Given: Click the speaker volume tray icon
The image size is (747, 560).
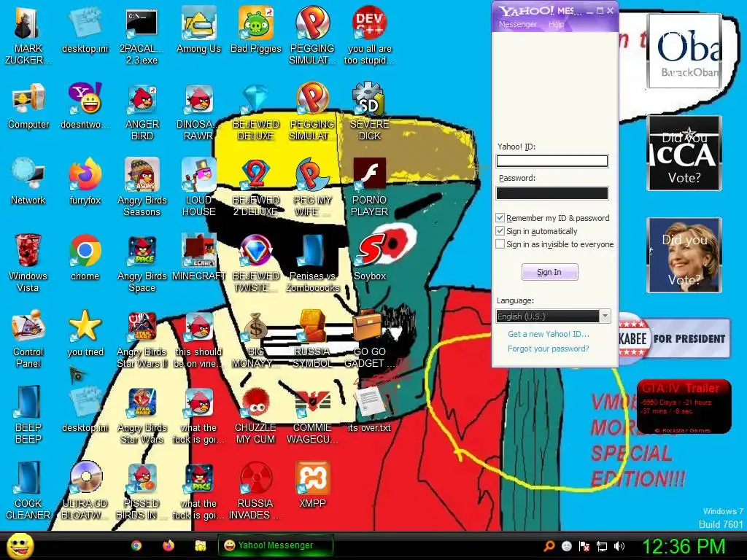Looking at the screenshot, I should (619, 546).
